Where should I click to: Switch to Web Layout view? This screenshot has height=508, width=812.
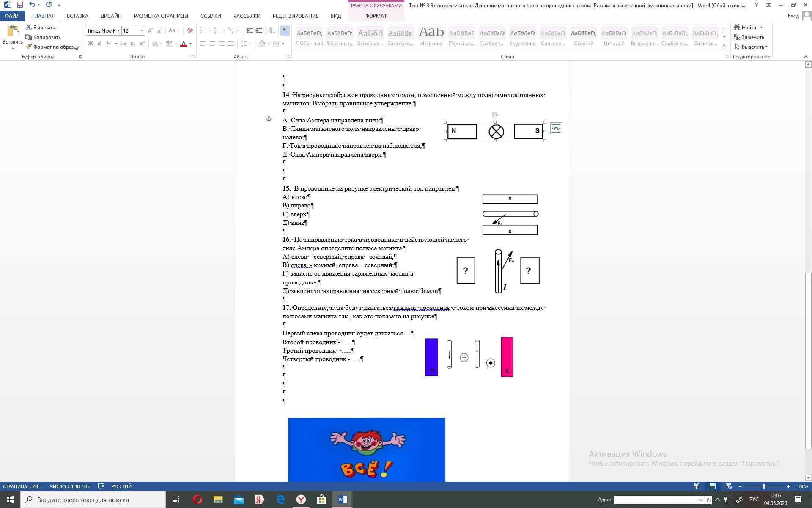728,486
